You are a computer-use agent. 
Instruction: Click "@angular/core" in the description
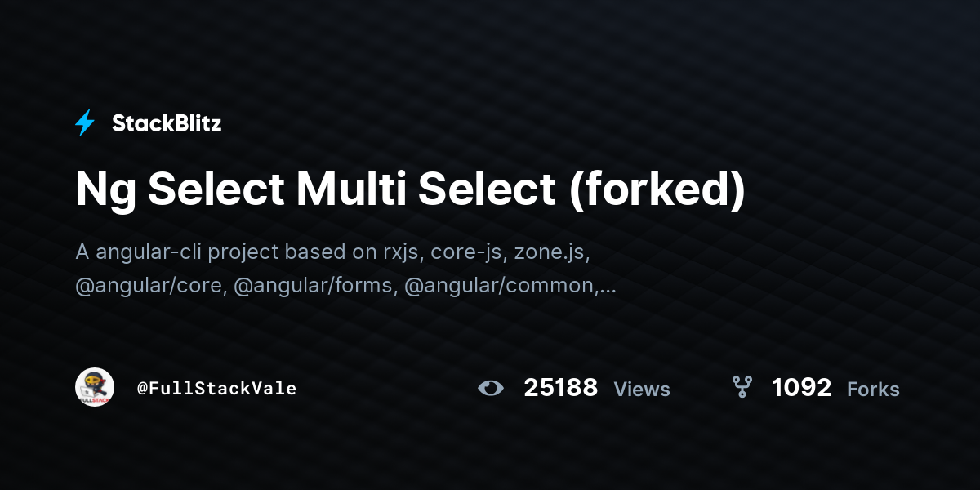click(x=149, y=286)
